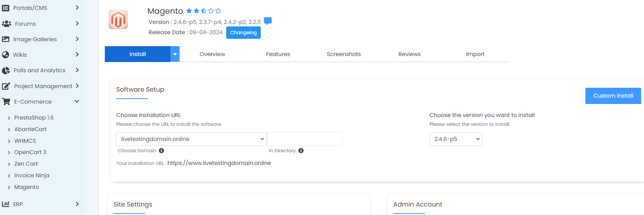The image size is (644, 215).
Task: Open the Import tab
Action: coord(475,54)
